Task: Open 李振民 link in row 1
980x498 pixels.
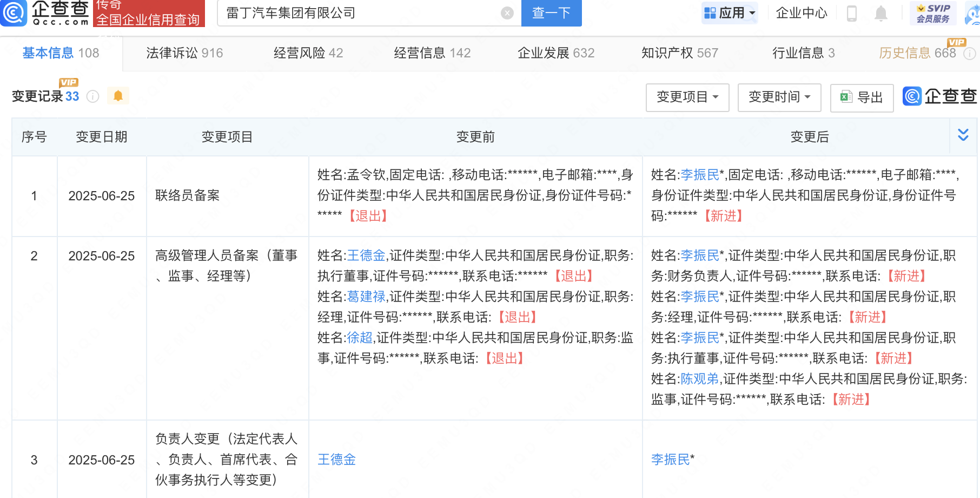Action: (x=700, y=175)
